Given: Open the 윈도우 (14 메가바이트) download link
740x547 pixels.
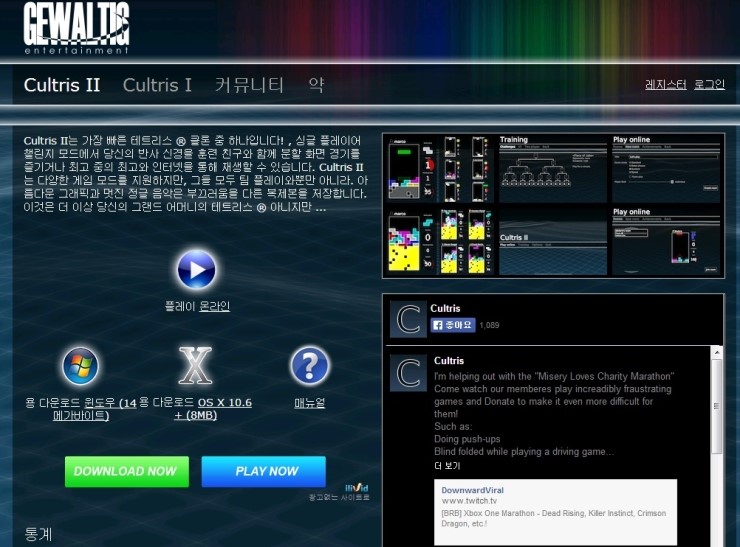Looking at the screenshot, I should [x=94, y=409].
